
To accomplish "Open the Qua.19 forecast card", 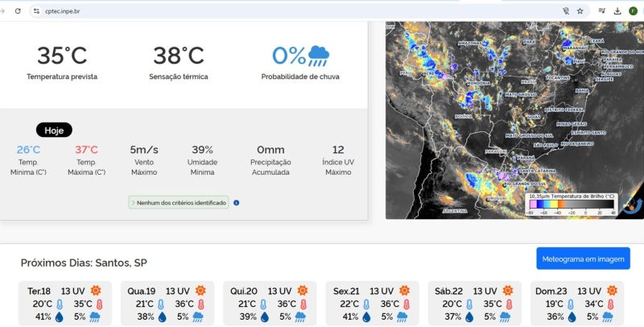I will click(167, 303).
